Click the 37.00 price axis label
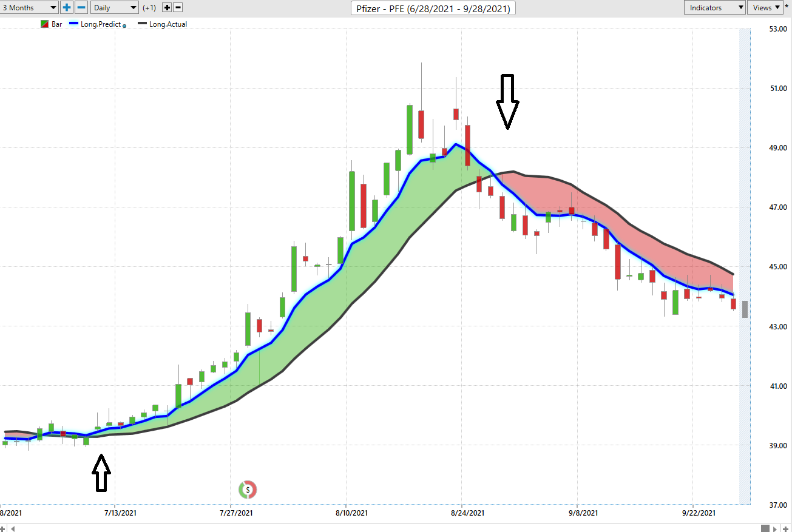Screen dimensions: 792x532 777,505
